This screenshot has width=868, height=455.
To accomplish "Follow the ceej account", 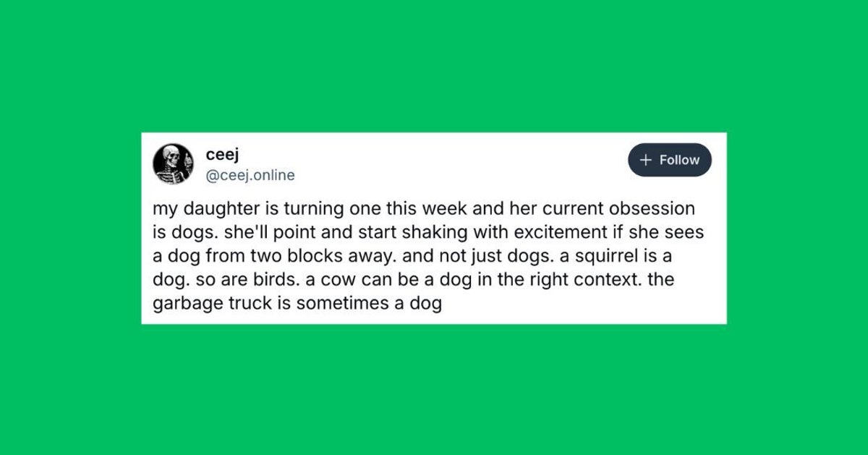I will (670, 160).
